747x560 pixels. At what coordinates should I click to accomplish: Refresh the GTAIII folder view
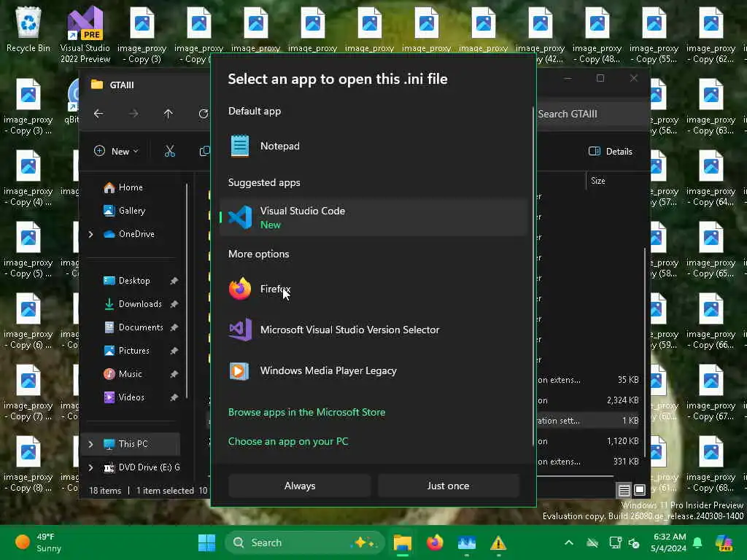(x=204, y=114)
